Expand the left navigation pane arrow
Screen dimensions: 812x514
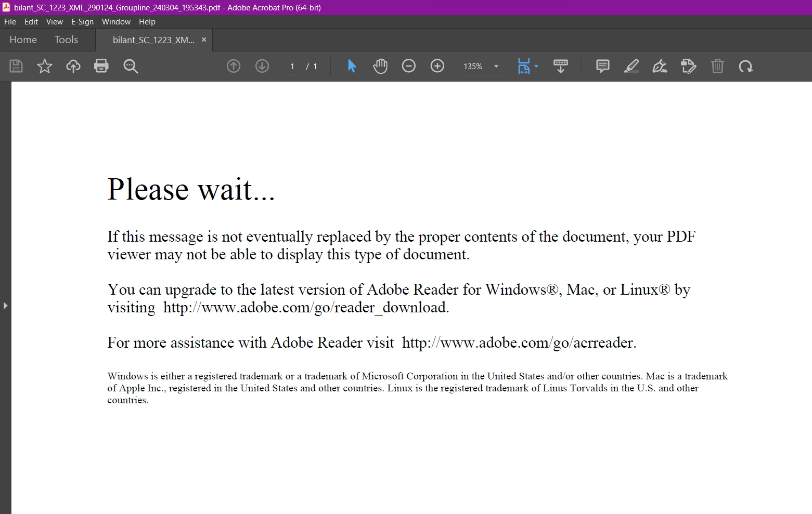[5, 306]
